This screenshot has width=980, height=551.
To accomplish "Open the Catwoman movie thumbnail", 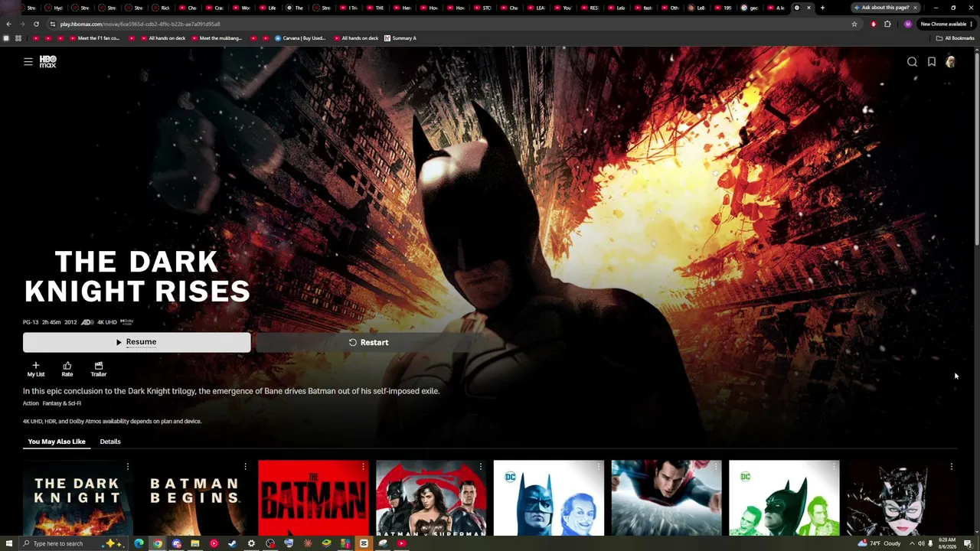I will tap(902, 497).
